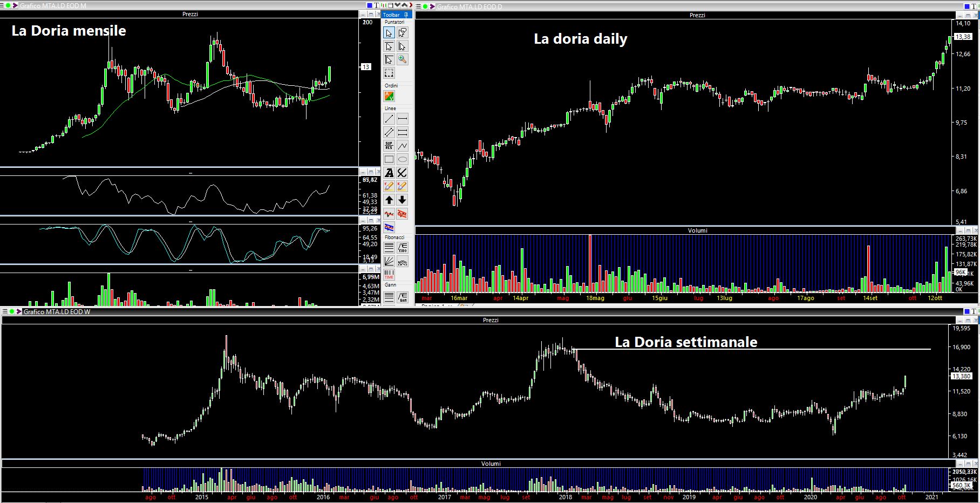Expand toolbar using the up chevron

coord(404,5)
